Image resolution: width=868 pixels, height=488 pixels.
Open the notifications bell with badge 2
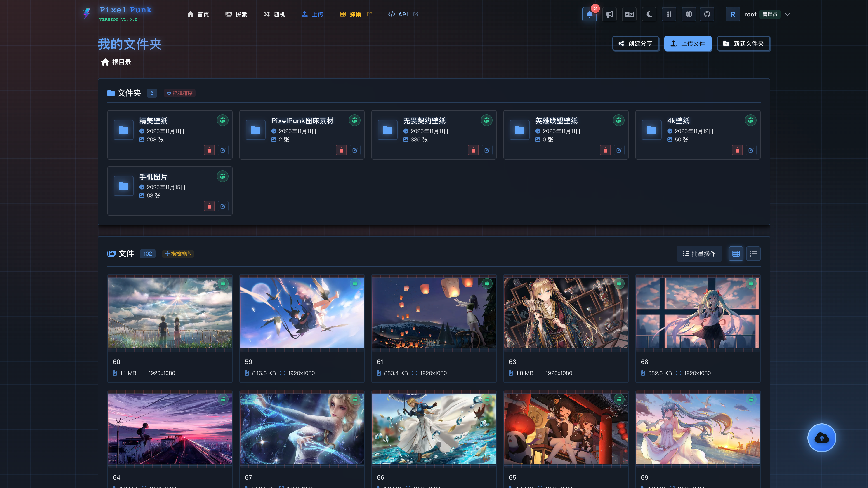pos(589,14)
